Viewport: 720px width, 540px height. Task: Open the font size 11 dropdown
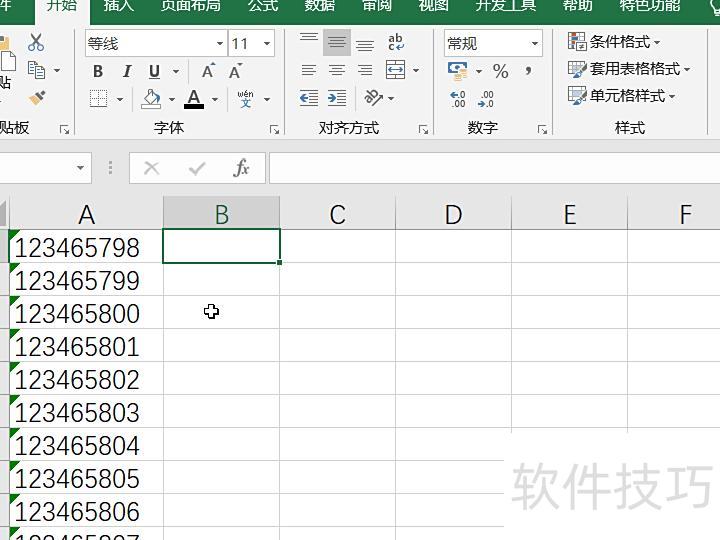tap(267, 43)
